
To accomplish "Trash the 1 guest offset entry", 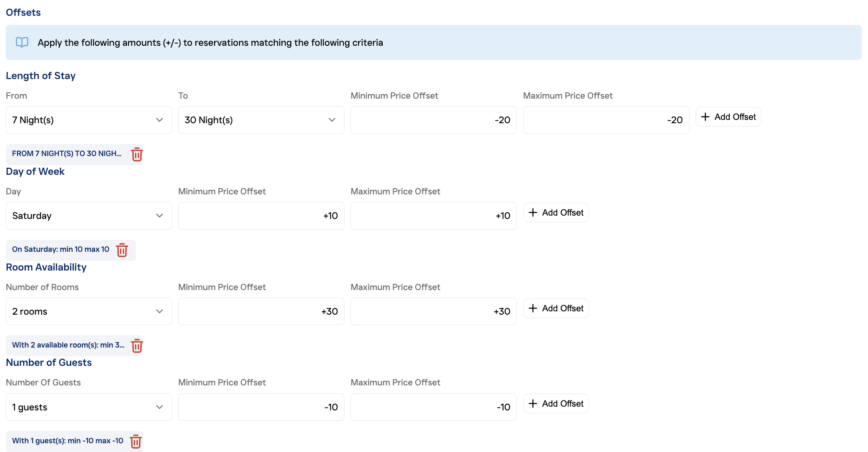I will tap(136, 441).
